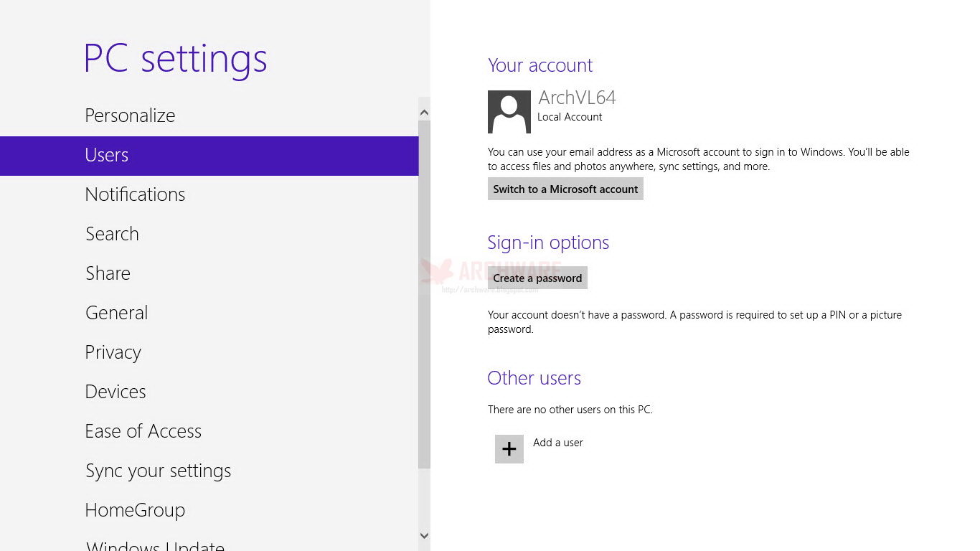This screenshot has width=980, height=551.
Task: Click the settings list scrollbar thumb
Action: [x=424, y=294]
